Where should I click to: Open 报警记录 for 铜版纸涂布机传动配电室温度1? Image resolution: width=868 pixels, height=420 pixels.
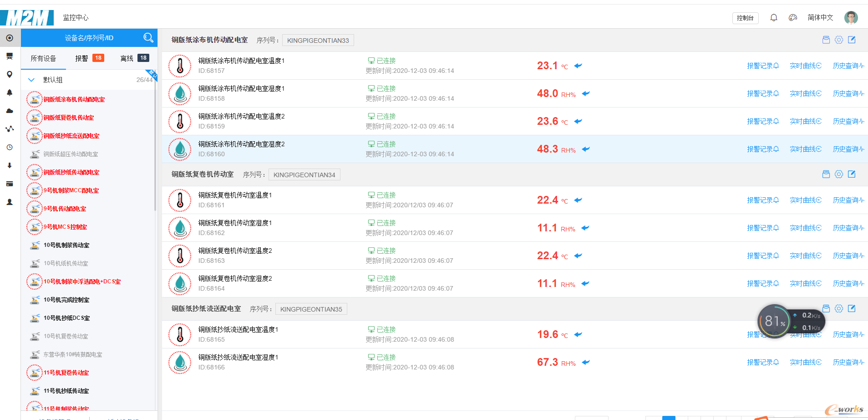click(x=763, y=66)
